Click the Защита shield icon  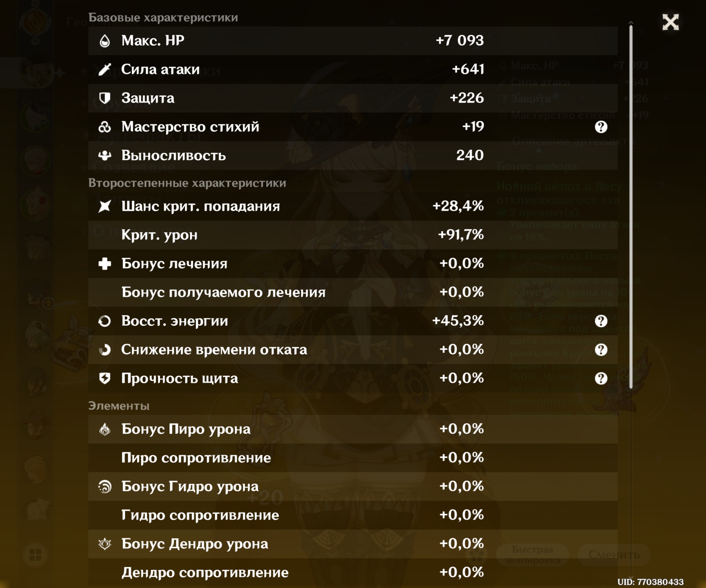[105, 98]
